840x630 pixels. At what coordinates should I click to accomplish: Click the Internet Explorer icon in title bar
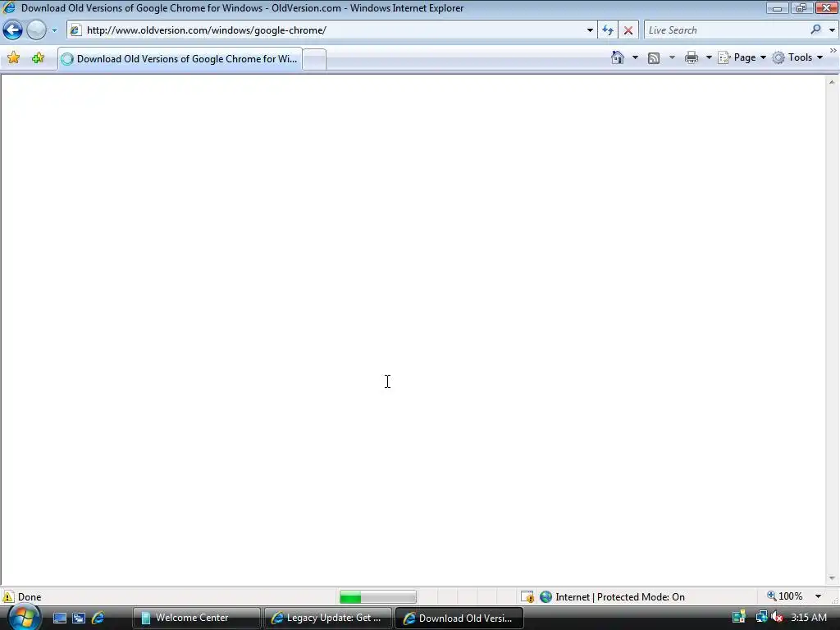coord(9,7)
